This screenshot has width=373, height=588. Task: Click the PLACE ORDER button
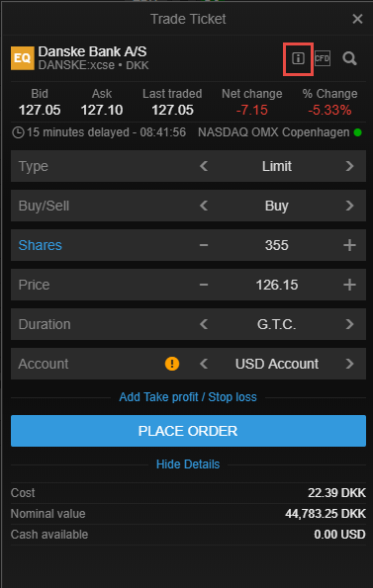coord(188,431)
